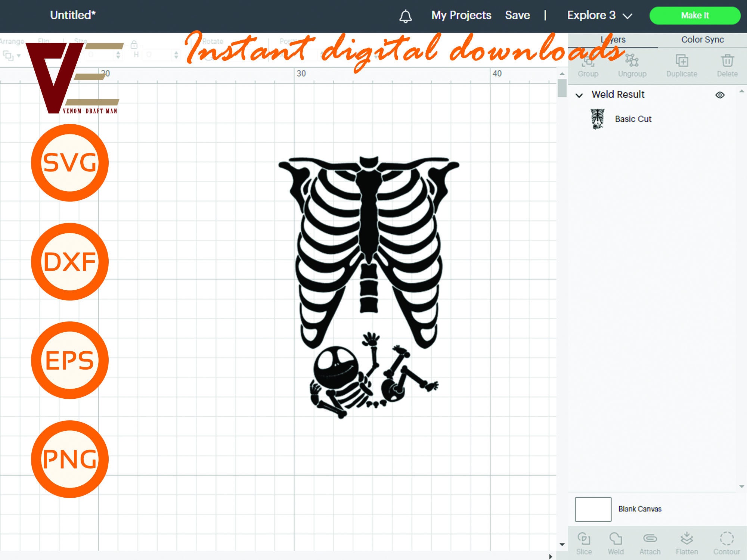
Task: Open My Projects
Action: (x=461, y=15)
